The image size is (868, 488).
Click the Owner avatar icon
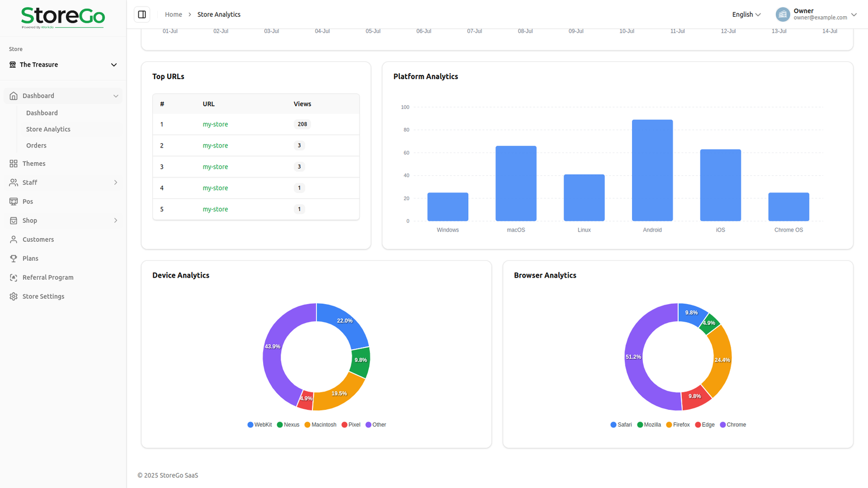[x=782, y=15]
